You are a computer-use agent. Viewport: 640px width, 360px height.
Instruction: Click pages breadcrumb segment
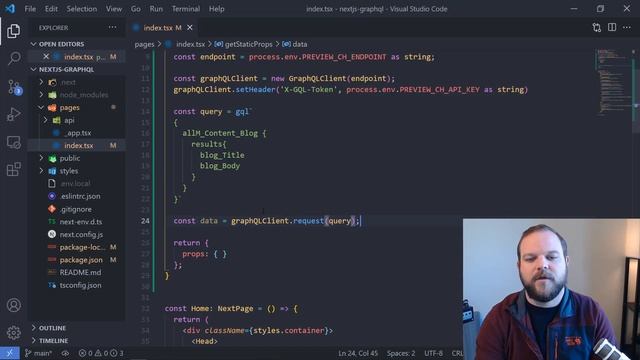[144, 44]
